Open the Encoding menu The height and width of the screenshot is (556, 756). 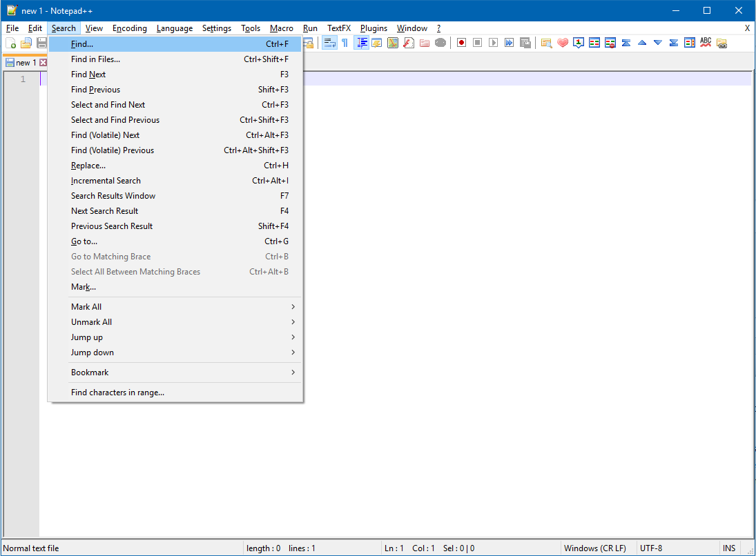coord(130,28)
